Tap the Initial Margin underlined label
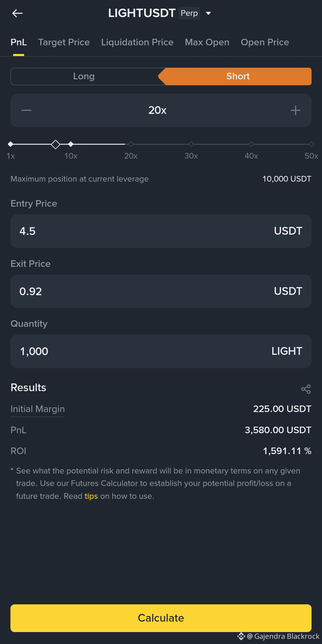This screenshot has height=644, width=322. click(38, 409)
